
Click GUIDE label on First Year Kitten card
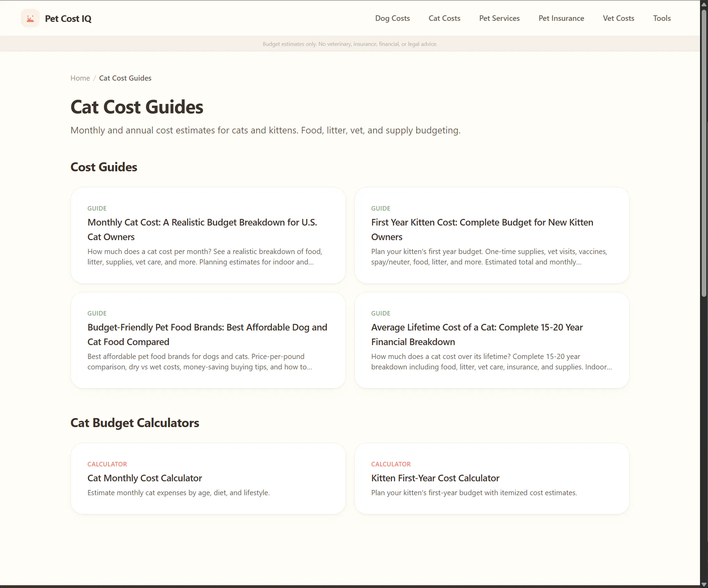coord(381,209)
